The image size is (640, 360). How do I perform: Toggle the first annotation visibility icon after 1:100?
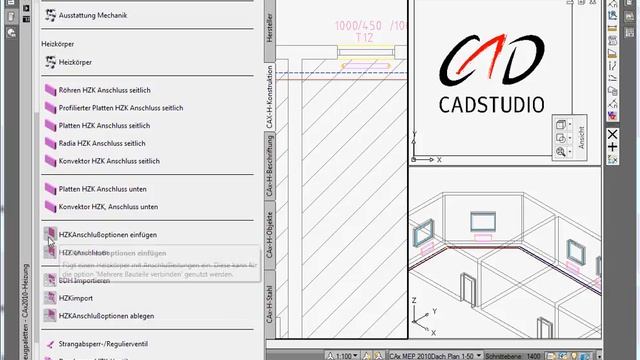pyautogui.click(x=367, y=356)
